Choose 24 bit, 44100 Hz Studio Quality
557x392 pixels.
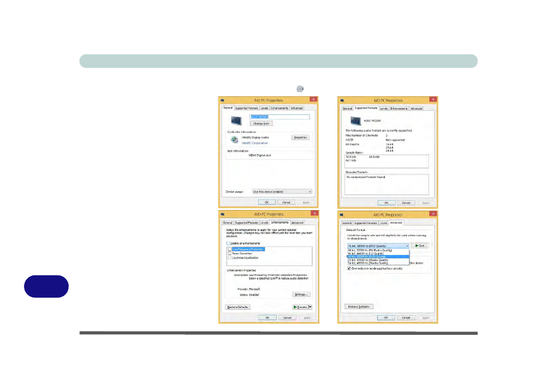378,260
